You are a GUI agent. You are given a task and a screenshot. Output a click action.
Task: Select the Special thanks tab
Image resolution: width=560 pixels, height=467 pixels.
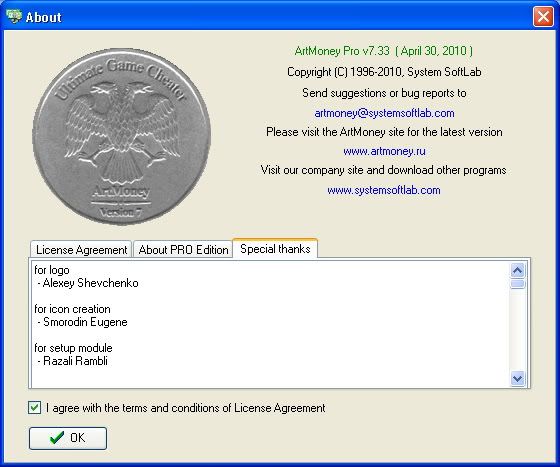click(275, 248)
